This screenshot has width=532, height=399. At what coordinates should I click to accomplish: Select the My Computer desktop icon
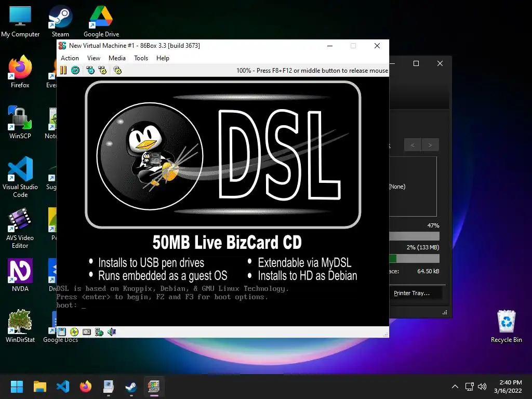point(20,22)
